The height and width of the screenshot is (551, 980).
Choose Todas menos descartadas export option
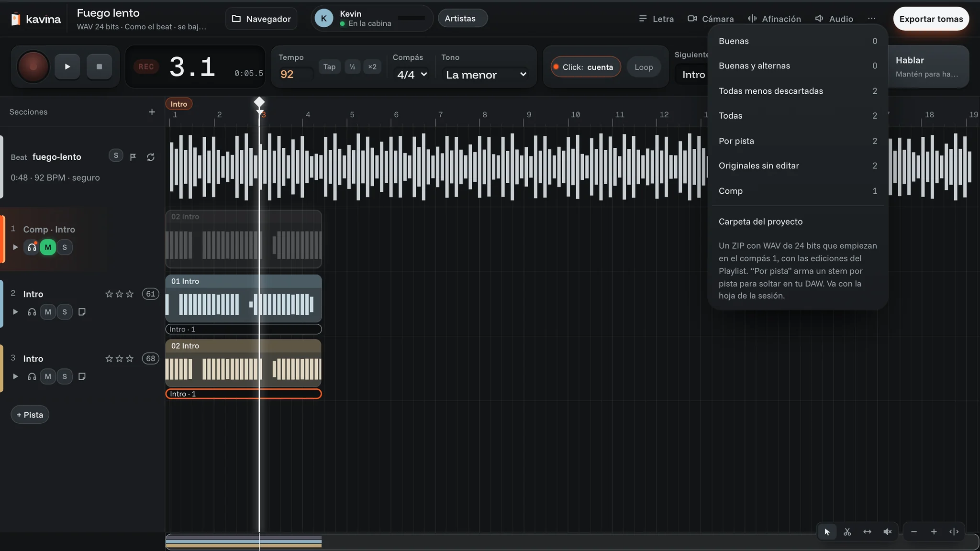pos(798,91)
